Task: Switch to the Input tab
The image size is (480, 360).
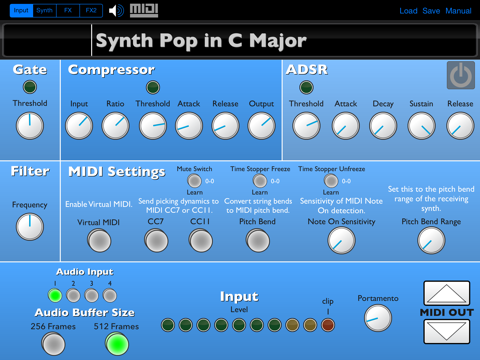Action: pyautogui.click(x=21, y=10)
